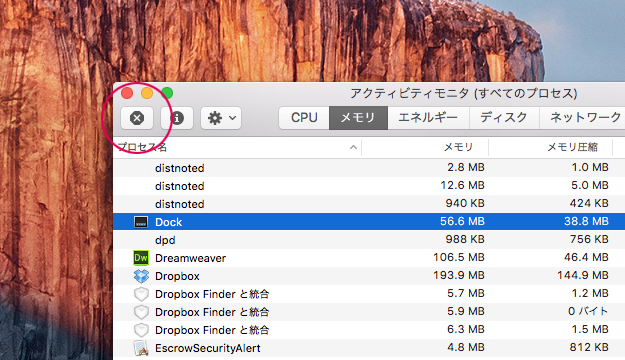Close the Activity Monitor window
This screenshot has width=625, height=360.
pyautogui.click(x=127, y=93)
